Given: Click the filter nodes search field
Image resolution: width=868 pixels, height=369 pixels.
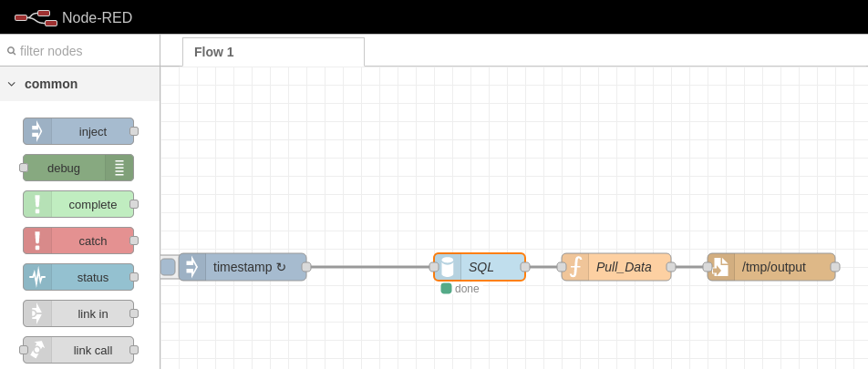Looking at the screenshot, I should 79,51.
